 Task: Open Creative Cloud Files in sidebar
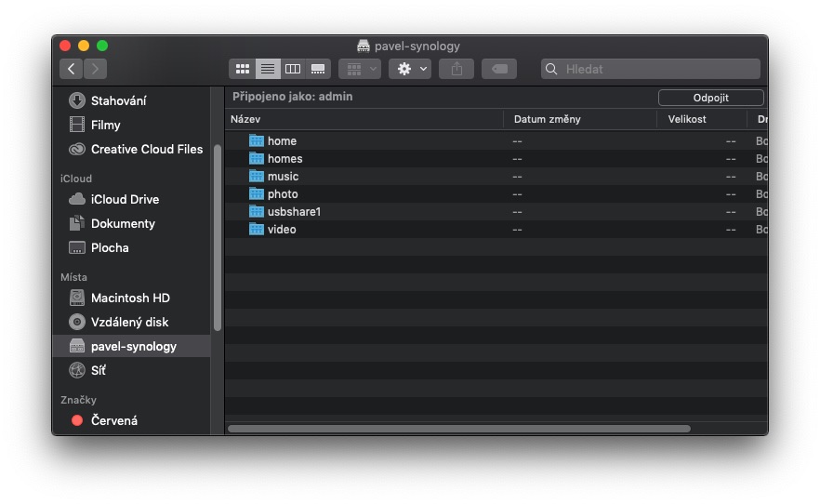tap(146, 149)
